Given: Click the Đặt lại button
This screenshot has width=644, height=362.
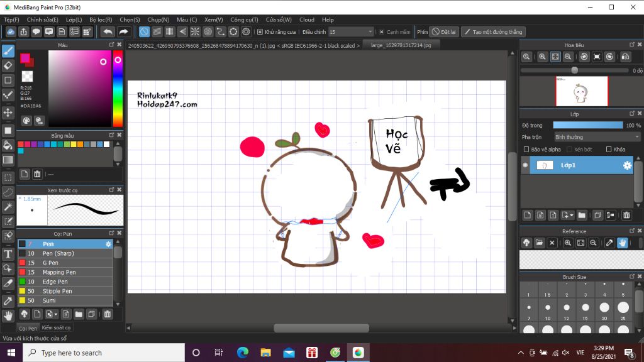Looking at the screenshot, I should [x=443, y=32].
